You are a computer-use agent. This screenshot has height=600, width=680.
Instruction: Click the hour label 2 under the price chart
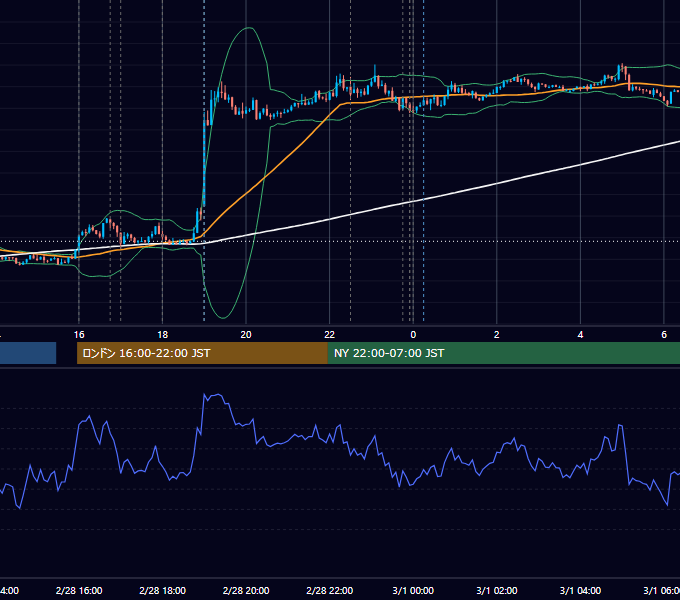[497, 335]
